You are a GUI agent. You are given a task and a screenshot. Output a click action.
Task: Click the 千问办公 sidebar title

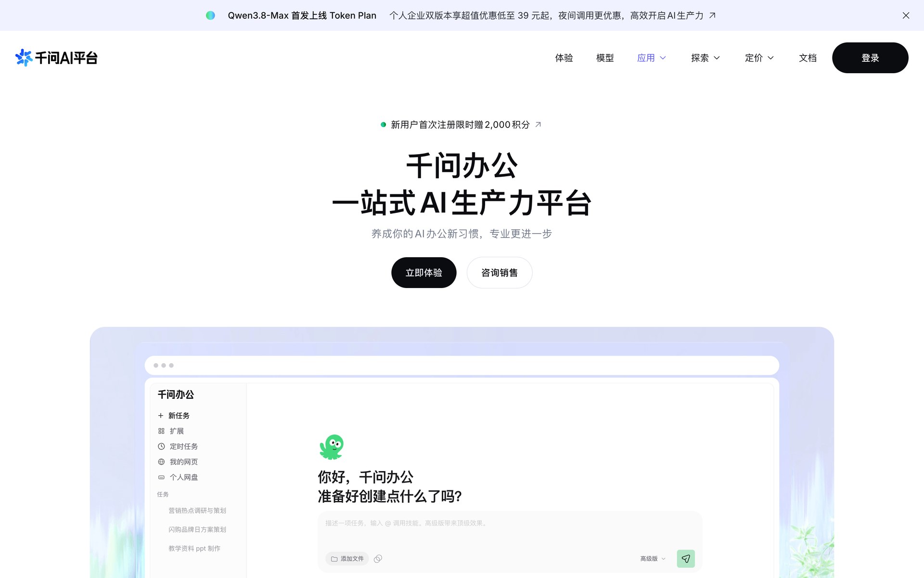[x=176, y=394]
